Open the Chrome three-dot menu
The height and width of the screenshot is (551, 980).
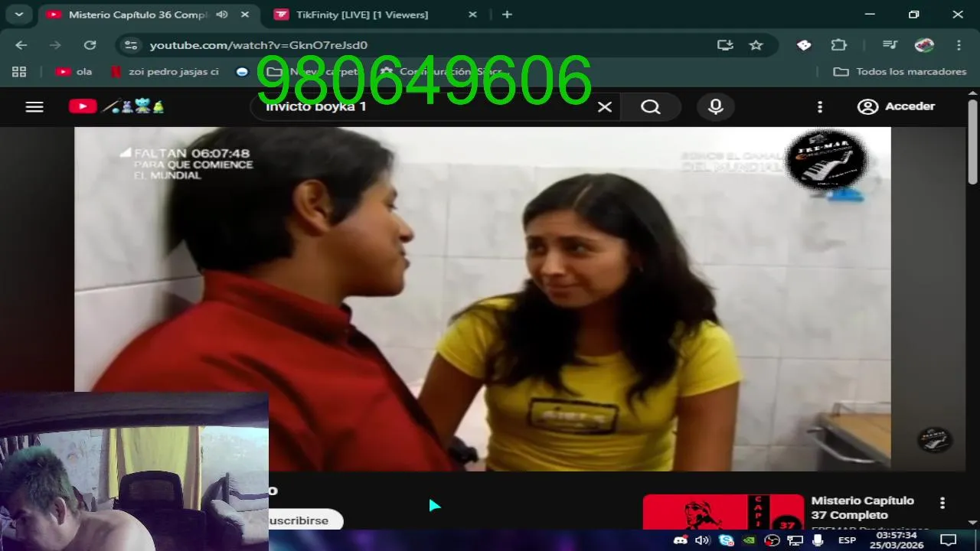click(x=959, y=45)
